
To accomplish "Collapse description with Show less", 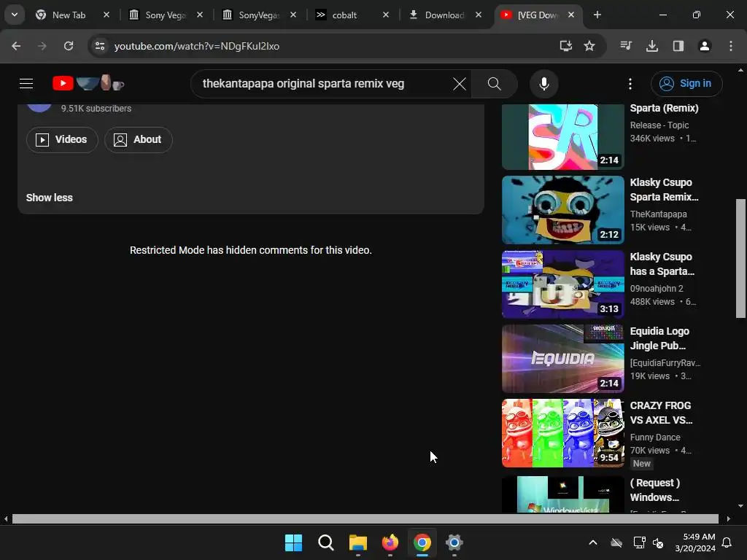I will click(49, 198).
